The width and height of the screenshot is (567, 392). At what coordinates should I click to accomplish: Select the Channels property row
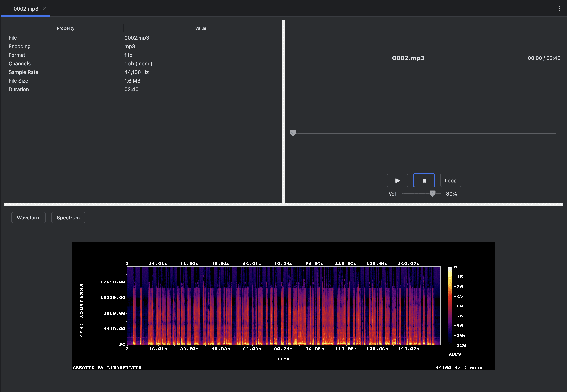coord(142,64)
